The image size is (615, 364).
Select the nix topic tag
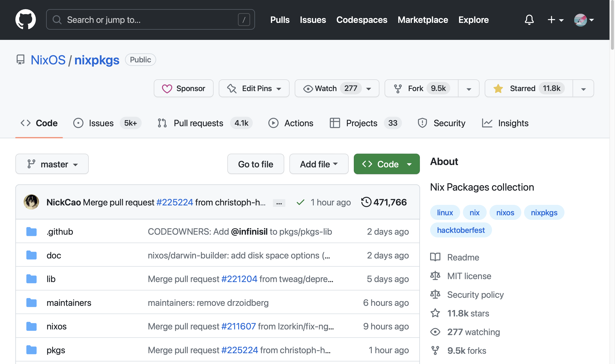click(x=474, y=212)
